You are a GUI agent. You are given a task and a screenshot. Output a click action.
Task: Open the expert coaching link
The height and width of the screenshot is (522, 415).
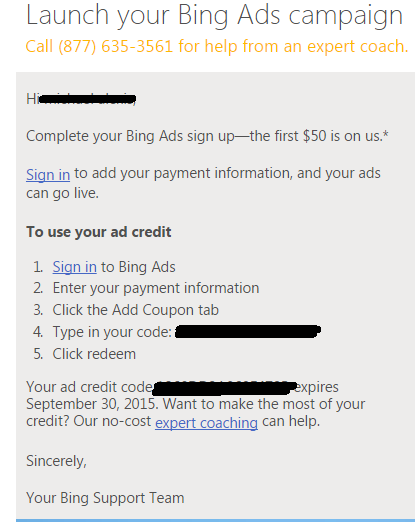pos(206,422)
